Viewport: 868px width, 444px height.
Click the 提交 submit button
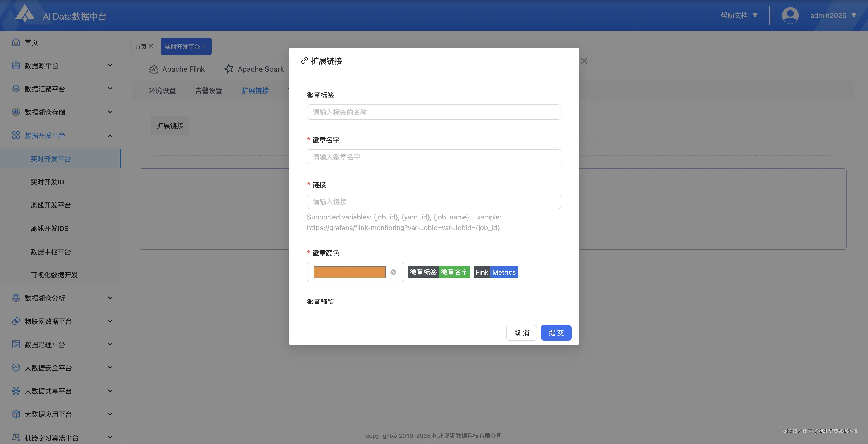pyautogui.click(x=556, y=333)
